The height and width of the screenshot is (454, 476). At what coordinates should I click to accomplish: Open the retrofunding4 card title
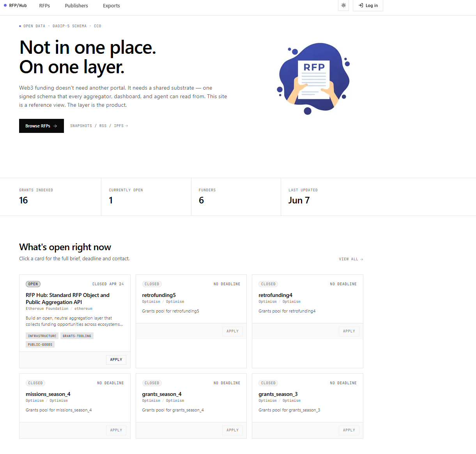[x=275, y=295]
